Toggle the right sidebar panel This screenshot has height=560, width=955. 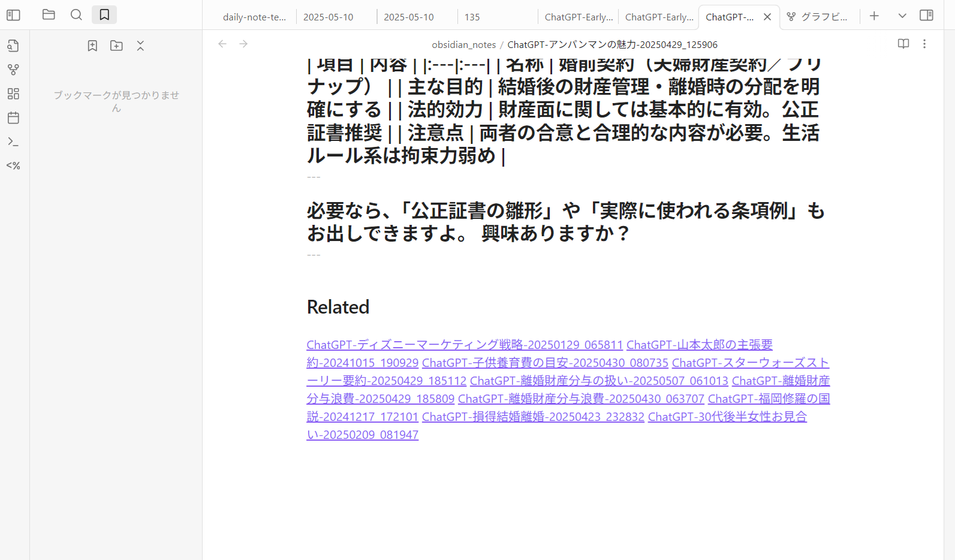click(x=926, y=15)
